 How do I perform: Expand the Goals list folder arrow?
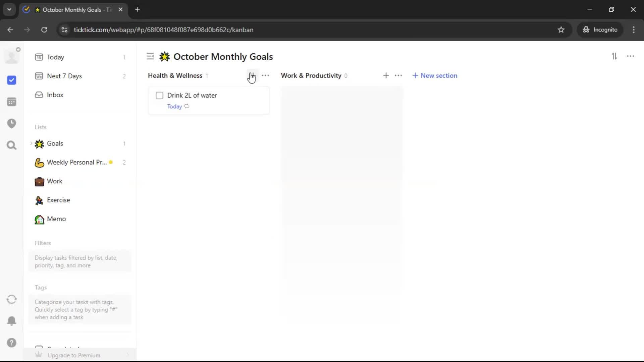point(31,143)
